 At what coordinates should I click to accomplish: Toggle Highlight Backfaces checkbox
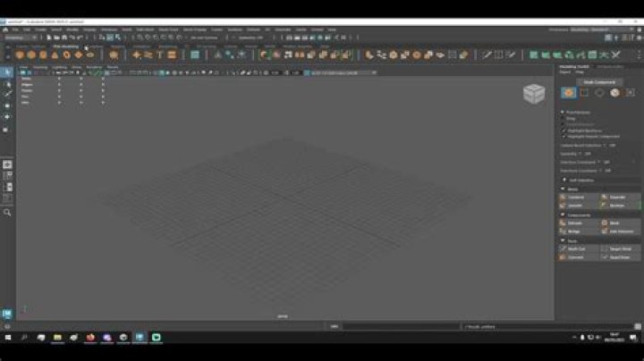pos(563,130)
